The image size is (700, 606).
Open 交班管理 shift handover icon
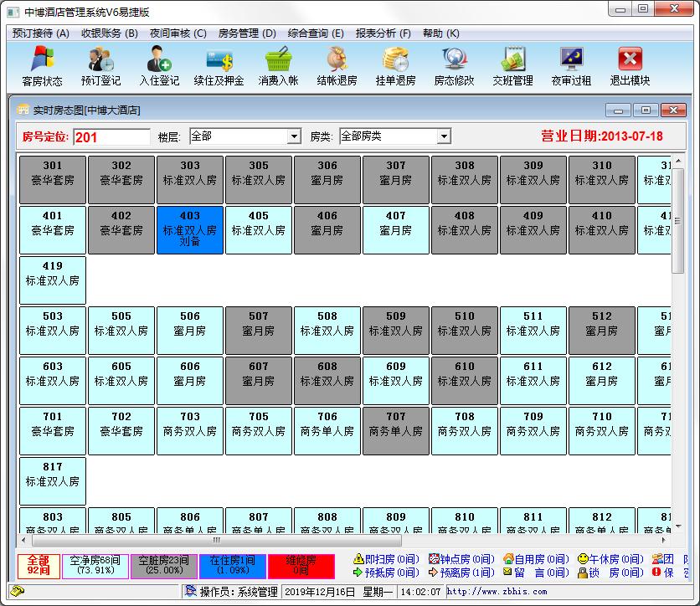point(513,65)
